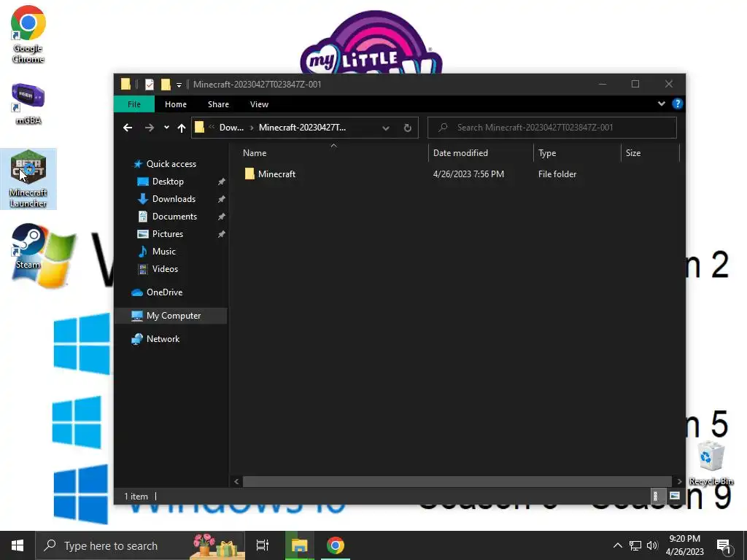
Task: Click Minecraft-20230427T... breadcrumb segment
Action: [x=302, y=128]
